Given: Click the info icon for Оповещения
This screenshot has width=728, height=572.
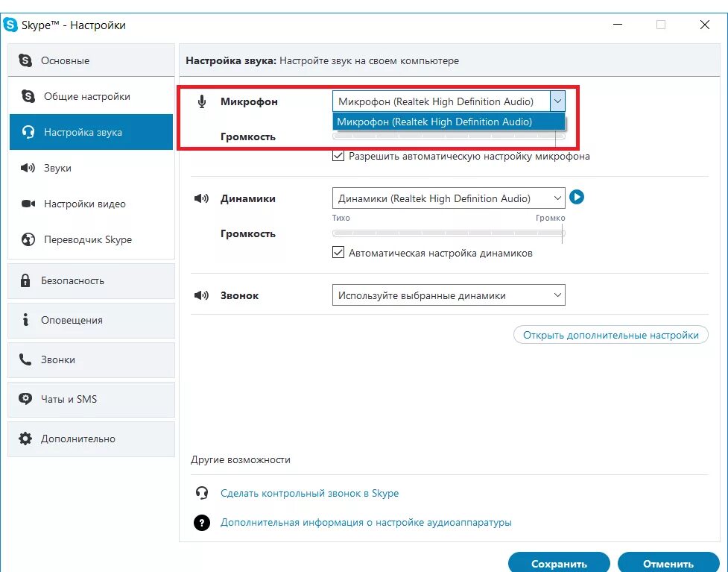Looking at the screenshot, I should point(25,320).
